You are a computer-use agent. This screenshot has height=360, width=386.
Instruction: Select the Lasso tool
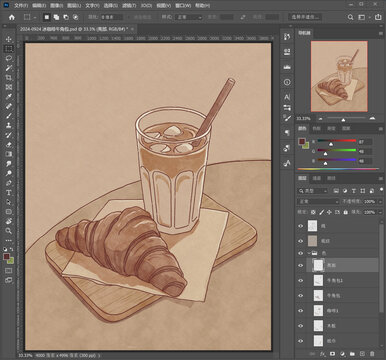[9, 58]
